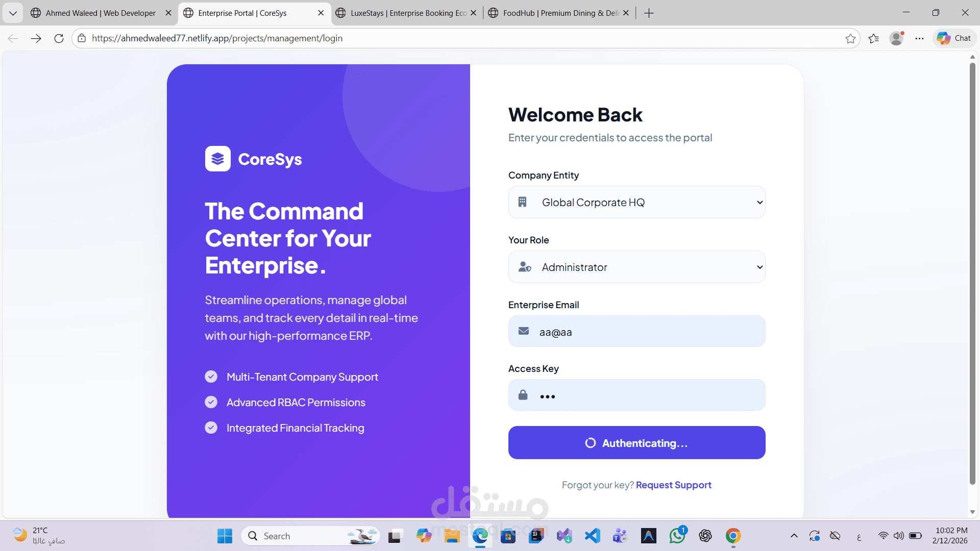Open browser Settings and more menu
Image resolution: width=980 pixels, height=551 pixels.
coord(919,38)
